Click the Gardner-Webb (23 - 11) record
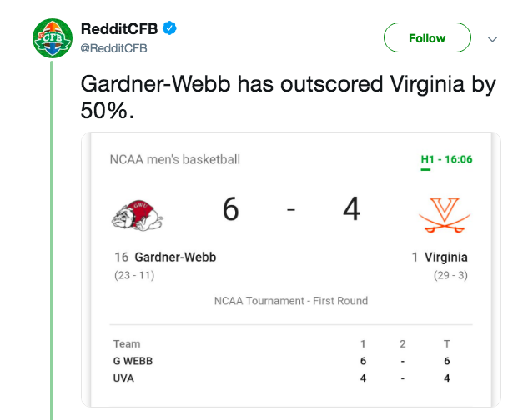Screen dimensions: 523x420 point(133,276)
